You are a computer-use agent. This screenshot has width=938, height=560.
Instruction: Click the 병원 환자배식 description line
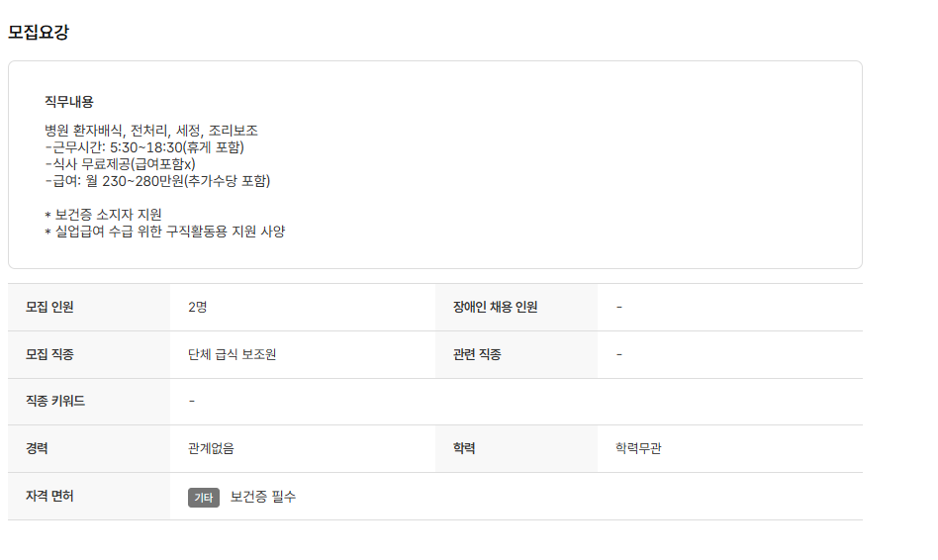pos(151,131)
